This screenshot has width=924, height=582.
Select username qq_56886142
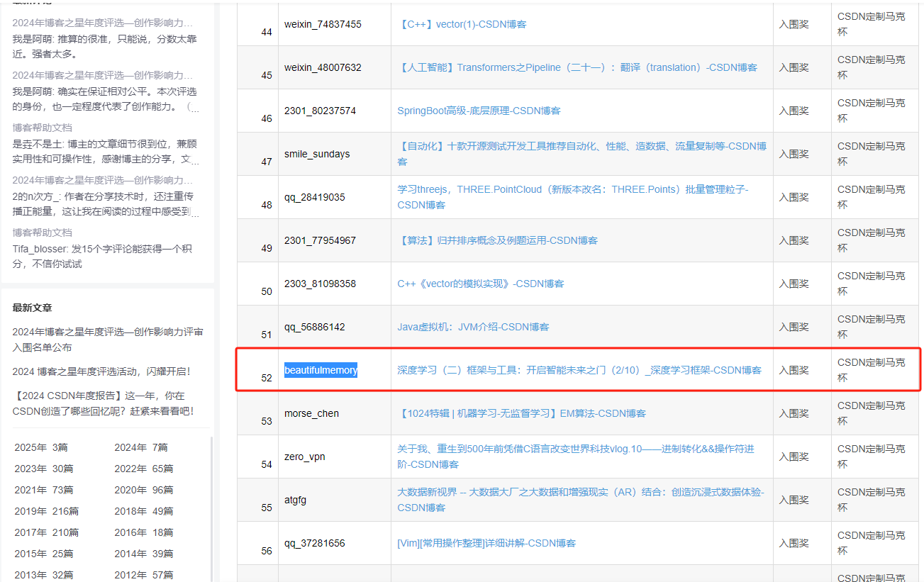click(315, 327)
